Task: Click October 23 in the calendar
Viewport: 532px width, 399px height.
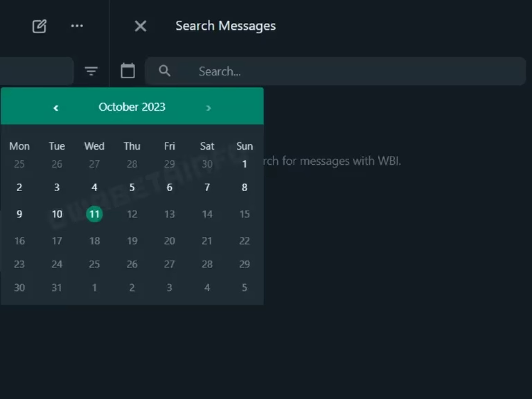Action: [x=19, y=264]
